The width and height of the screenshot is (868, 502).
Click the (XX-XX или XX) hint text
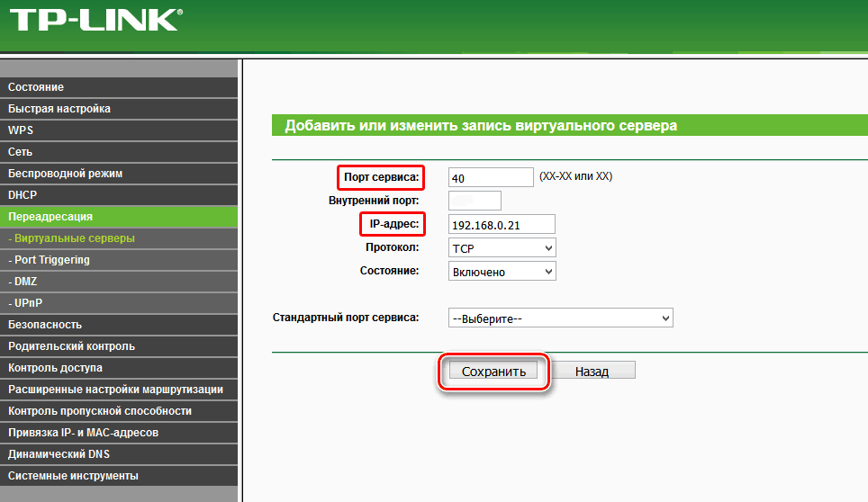point(575,176)
